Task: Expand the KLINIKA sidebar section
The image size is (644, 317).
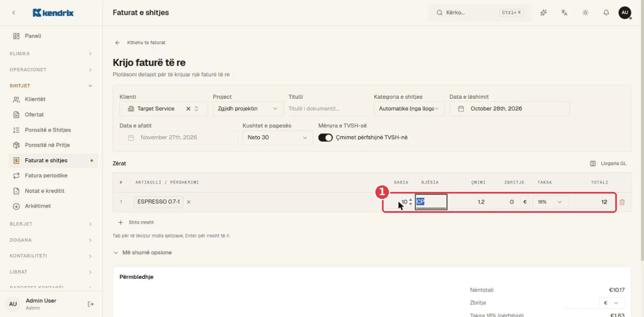Action: (x=51, y=54)
